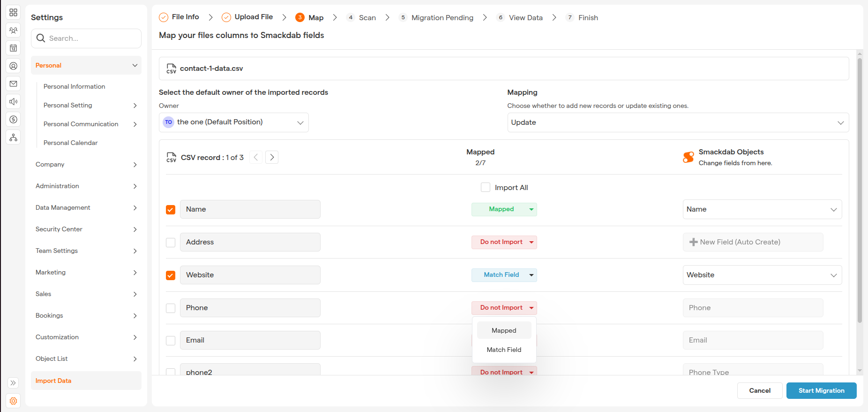868x412 pixels.
Task: Click the dollar sign sales icon
Action: [x=13, y=120]
